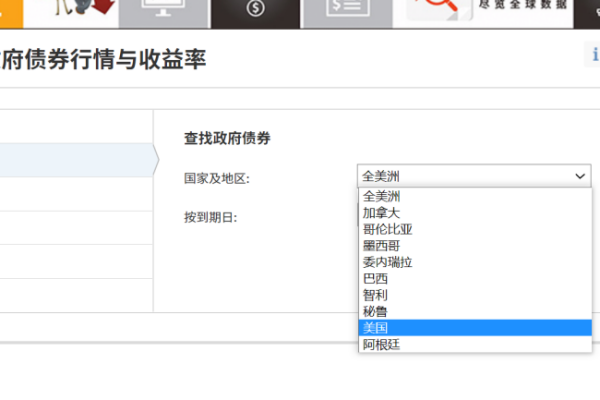Screen dimensions: 600x400
Task: Pick 墨西哥 from the dropdown list
Action: point(381,245)
